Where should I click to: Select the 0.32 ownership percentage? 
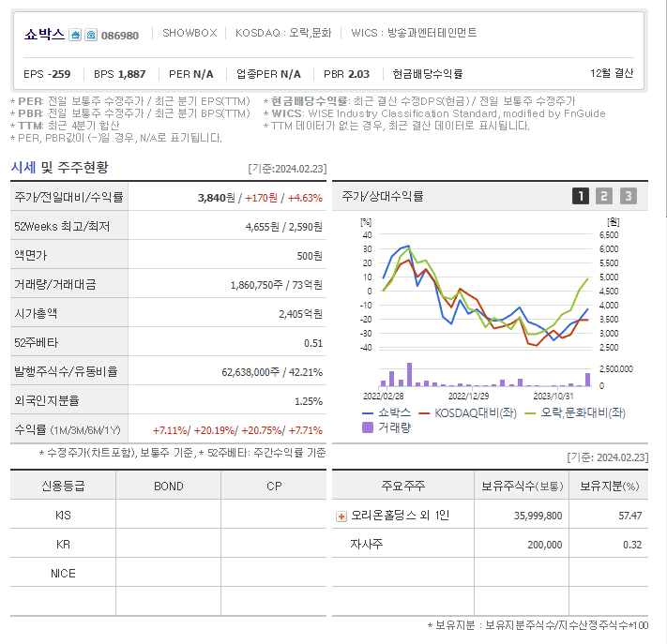(x=632, y=545)
